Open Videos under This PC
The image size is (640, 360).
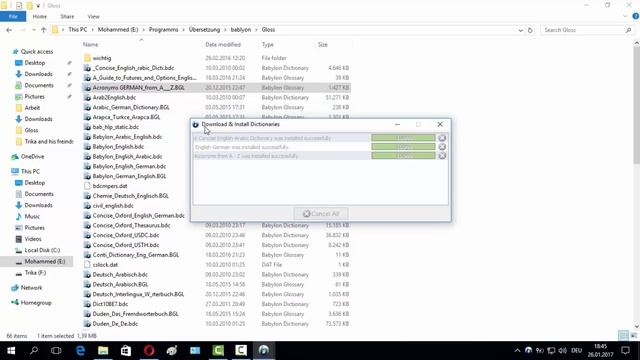click(x=33, y=239)
